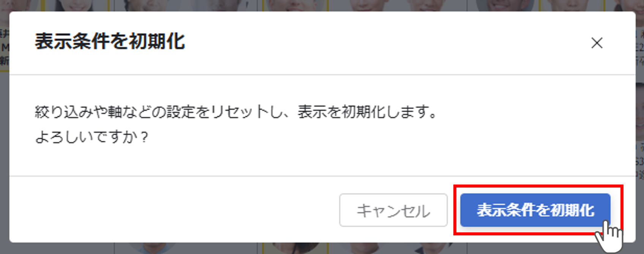
Task: Select light-blue-shirt member photo below the dialog
Action: [x=152, y=248]
